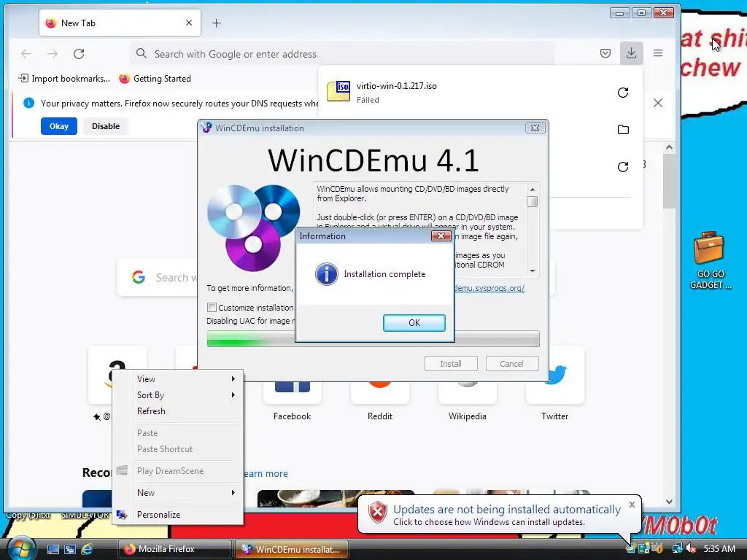Screen dimensions: 747x560
Task: Click the Cancel button in WinCDEmu installer
Action: tap(511, 363)
